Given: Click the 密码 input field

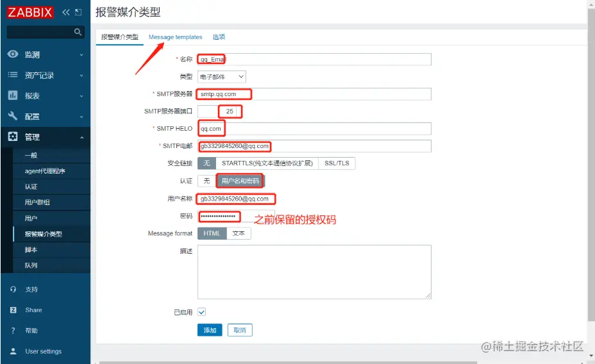Looking at the screenshot, I should coord(236,216).
